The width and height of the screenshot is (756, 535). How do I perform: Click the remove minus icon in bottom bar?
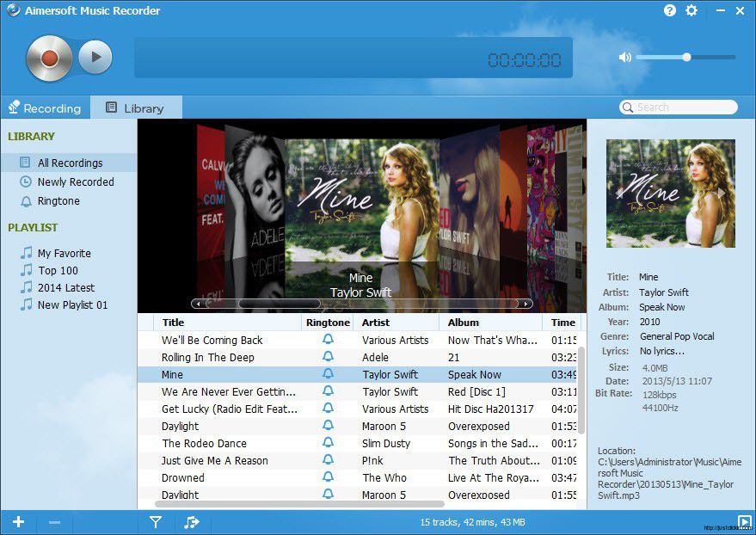click(x=54, y=522)
